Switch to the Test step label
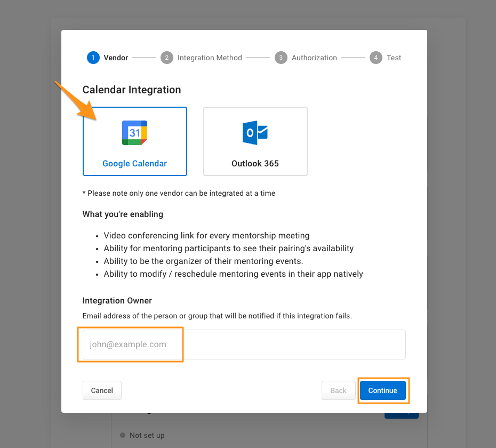The image size is (496, 448). pos(394,58)
